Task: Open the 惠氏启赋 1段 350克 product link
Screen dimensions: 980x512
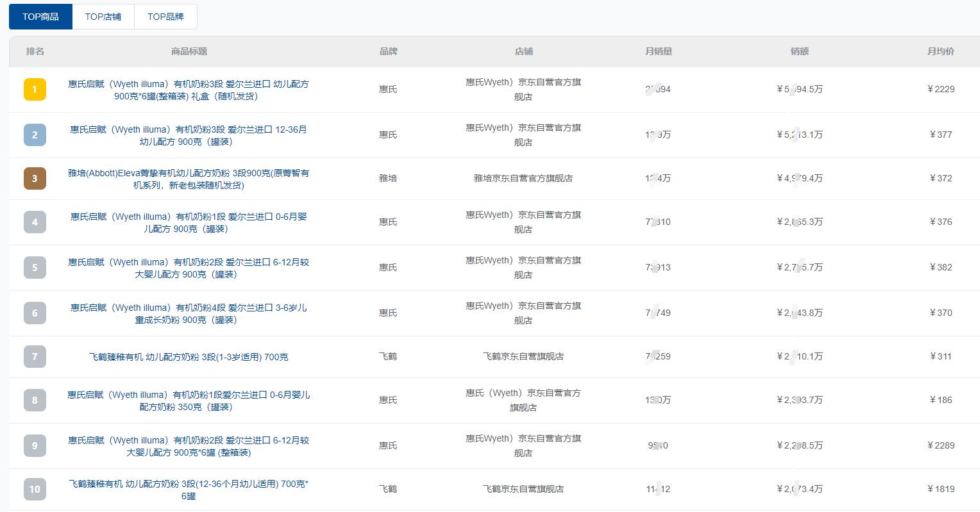Action: click(187, 401)
